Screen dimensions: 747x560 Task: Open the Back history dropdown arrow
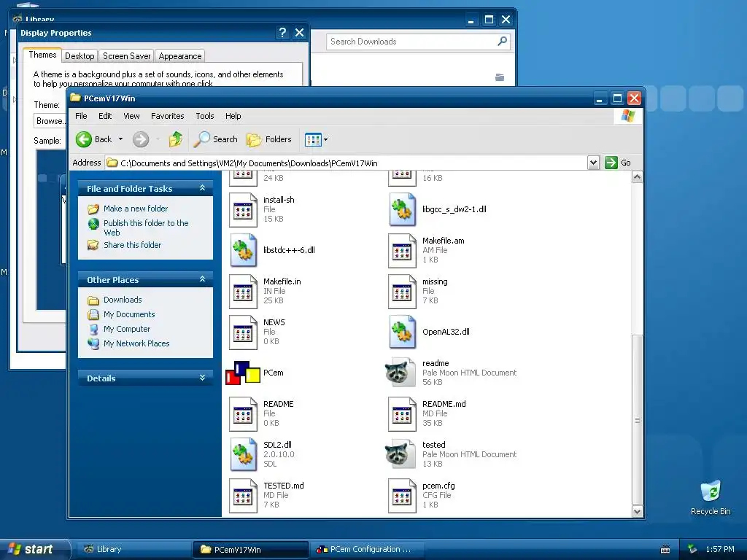click(120, 139)
